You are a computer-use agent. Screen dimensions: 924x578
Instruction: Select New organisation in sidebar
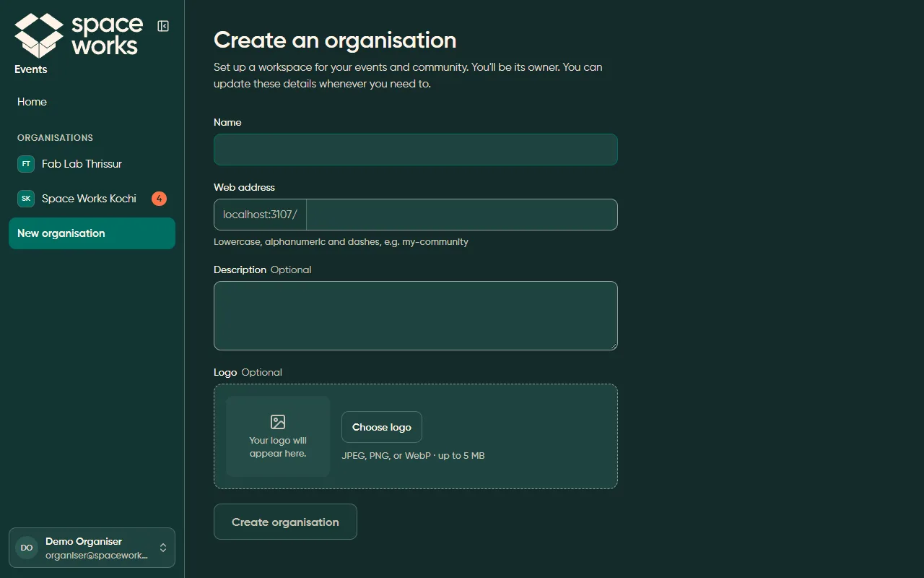(92, 233)
